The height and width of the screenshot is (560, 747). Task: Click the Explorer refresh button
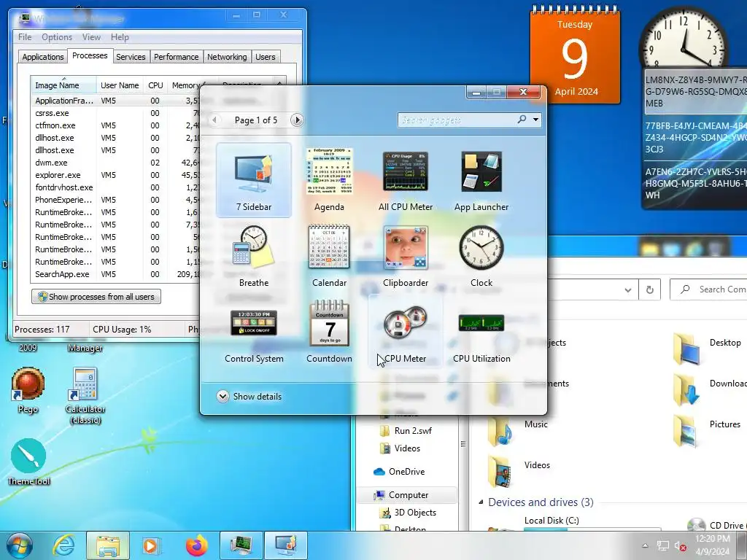tap(649, 289)
